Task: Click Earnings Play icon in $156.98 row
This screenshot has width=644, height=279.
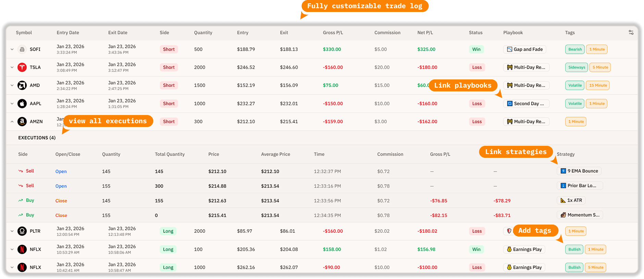Action: click(509, 249)
